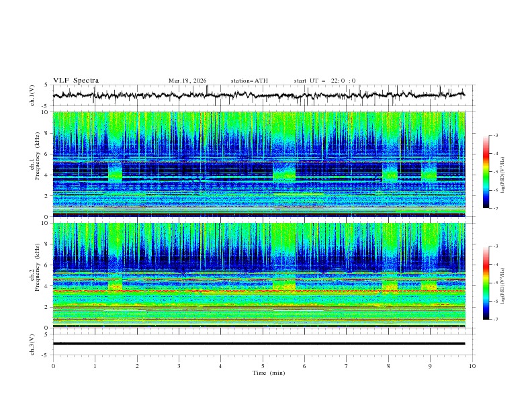The width and height of the screenshot is (532, 411).
Task: Click the ch.3 flat voltage trace
Action: [x=259, y=344]
